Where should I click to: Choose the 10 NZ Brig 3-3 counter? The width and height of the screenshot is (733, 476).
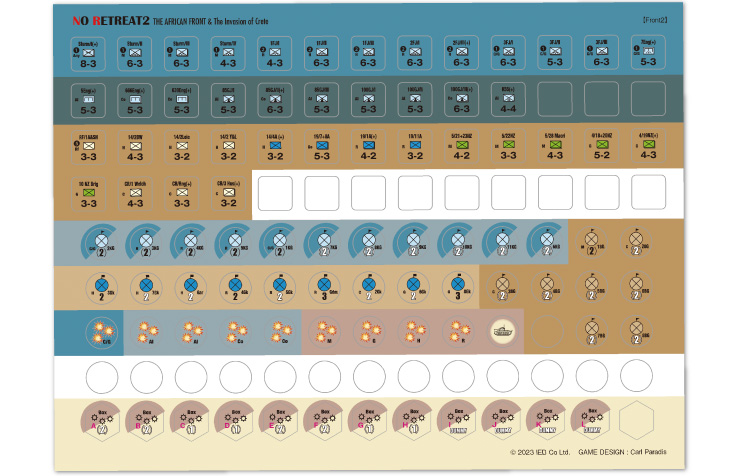tap(88, 194)
